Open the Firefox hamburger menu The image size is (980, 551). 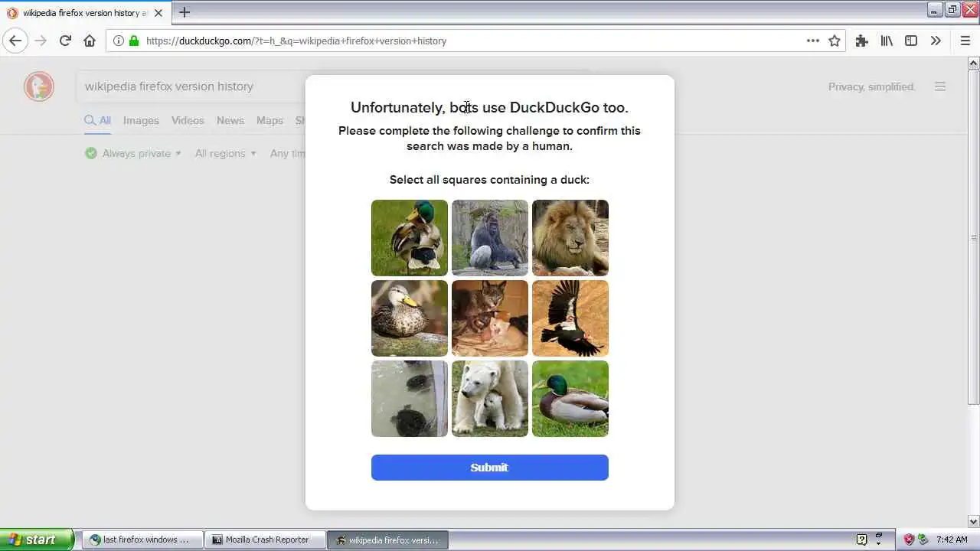965,41
